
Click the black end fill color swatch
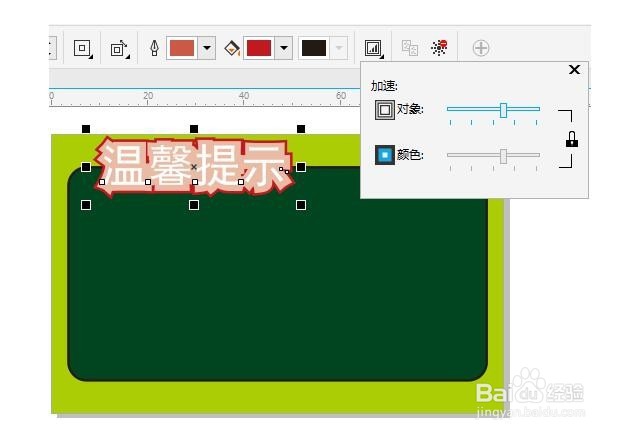[314, 48]
